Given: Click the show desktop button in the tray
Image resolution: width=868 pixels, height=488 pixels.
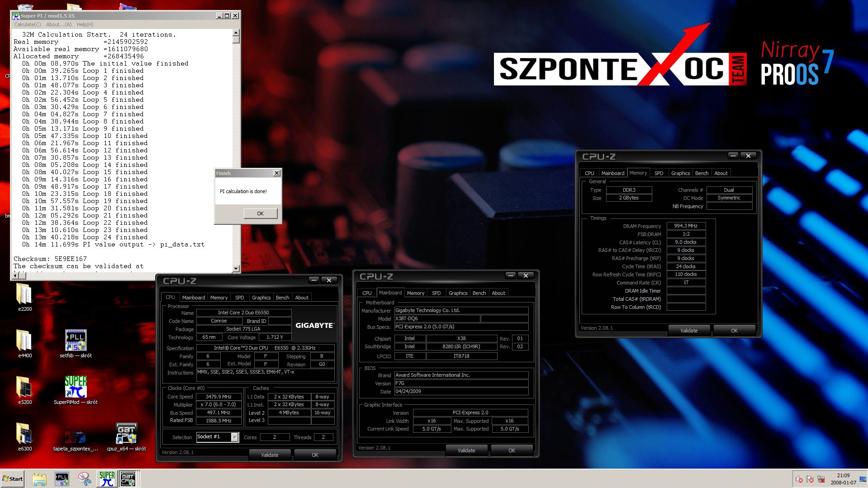Looking at the screenshot, I should coord(863,479).
